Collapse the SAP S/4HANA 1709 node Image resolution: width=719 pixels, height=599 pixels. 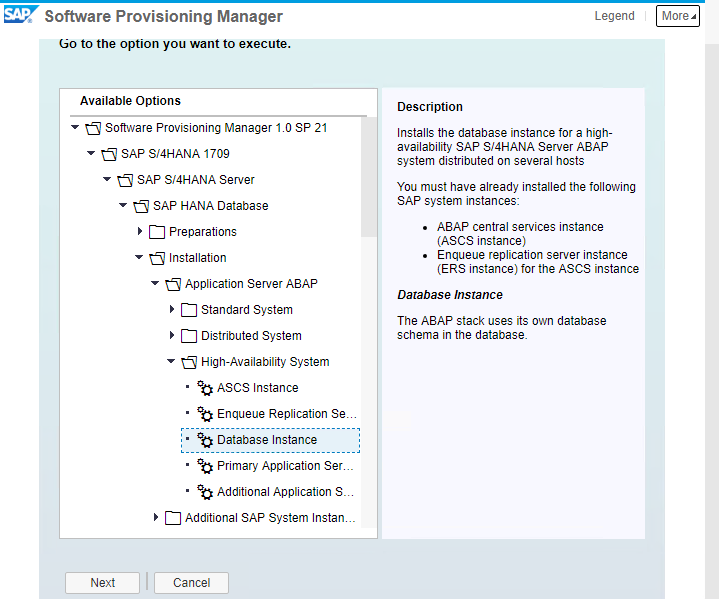click(x=91, y=153)
